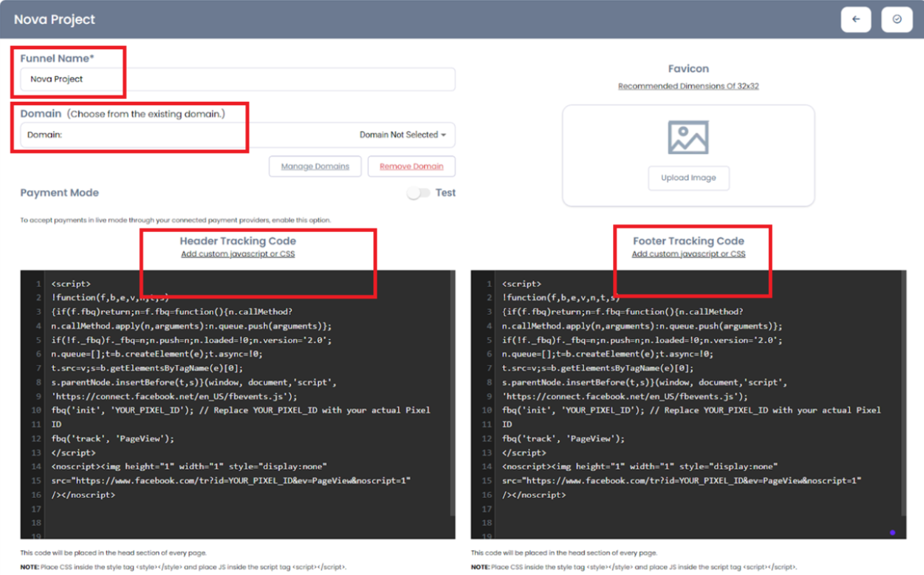Click the Nova Project page title

click(54, 19)
